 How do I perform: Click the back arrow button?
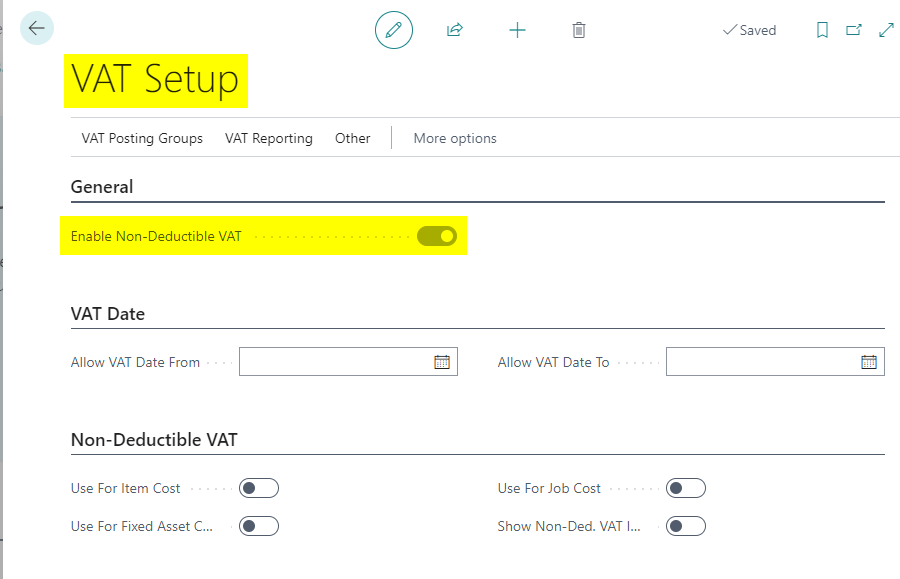[37, 28]
